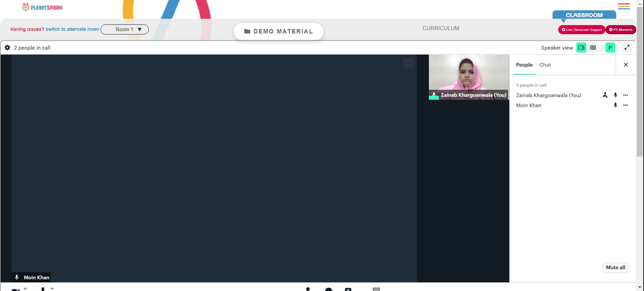This screenshot has width=644, height=291.
Task: Select Zainab Khargoanwala (You) name in list
Action: [548, 95]
